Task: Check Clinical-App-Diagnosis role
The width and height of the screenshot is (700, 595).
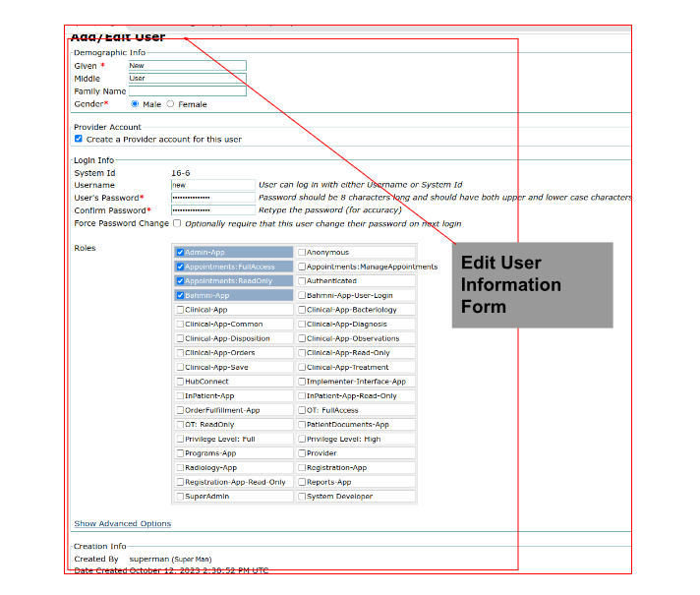Action: tap(302, 324)
